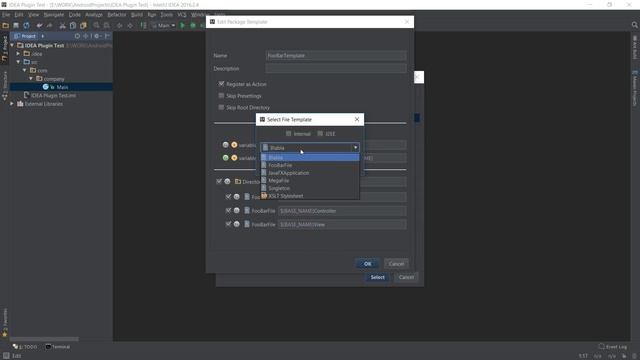The height and width of the screenshot is (360, 640).
Task: Expand the .idea folder node
Action: pyautogui.click(x=18, y=53)
